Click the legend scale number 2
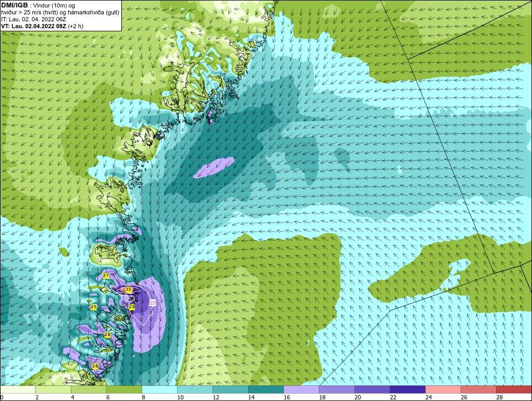The height and width of the screenshot is (401, 532). [x=37, y=397]
